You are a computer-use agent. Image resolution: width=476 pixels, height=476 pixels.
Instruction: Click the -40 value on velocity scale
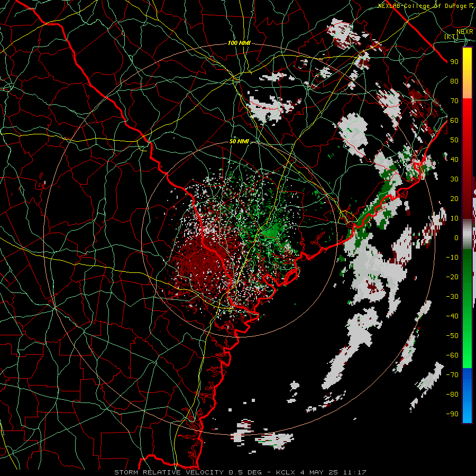click(452, 316)
